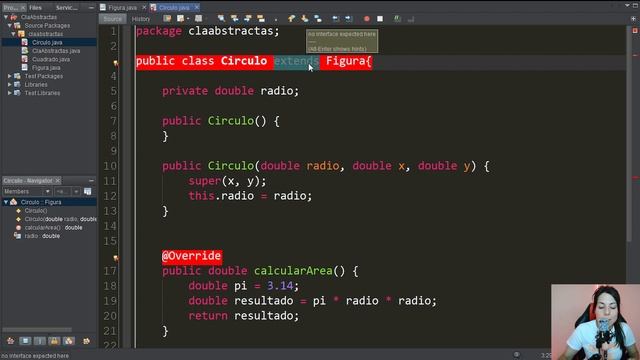This screenshot has width=640, height=360.
Task: Click Shift Line Right icon
Action: tap(349, 19)
